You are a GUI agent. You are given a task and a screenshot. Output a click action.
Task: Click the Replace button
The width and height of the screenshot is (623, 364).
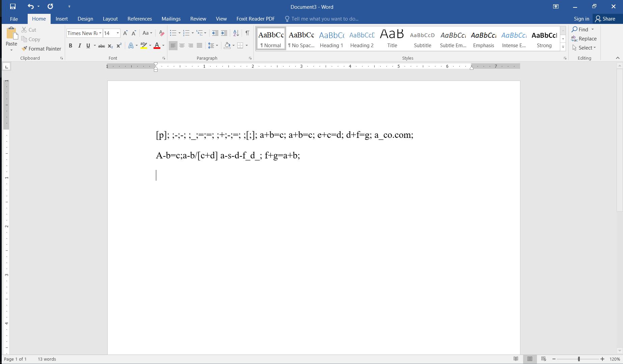click(x=584, y=39)
